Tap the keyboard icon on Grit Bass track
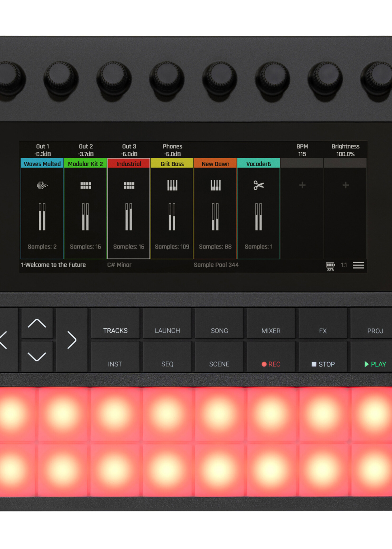 [x=172, y=185]
